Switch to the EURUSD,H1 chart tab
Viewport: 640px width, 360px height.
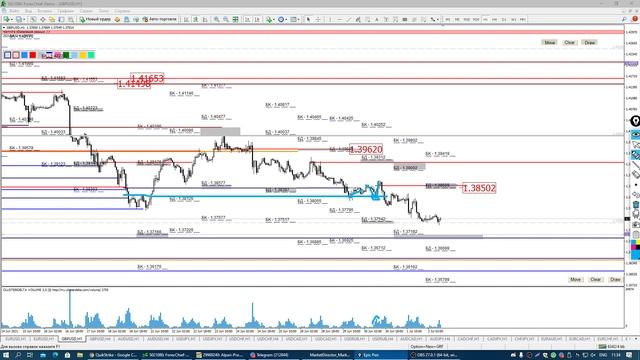15,339
